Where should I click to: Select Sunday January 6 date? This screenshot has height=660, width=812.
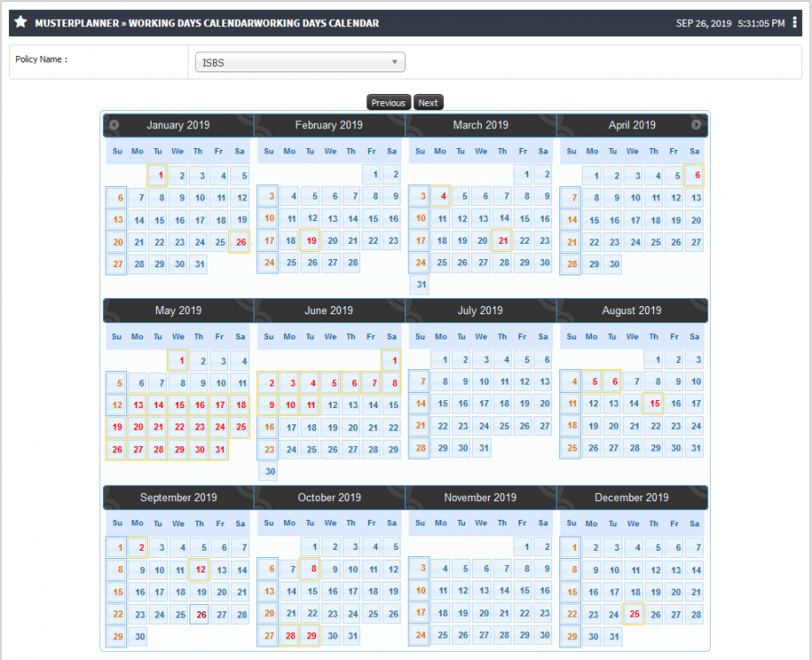[x=116, y=198]
